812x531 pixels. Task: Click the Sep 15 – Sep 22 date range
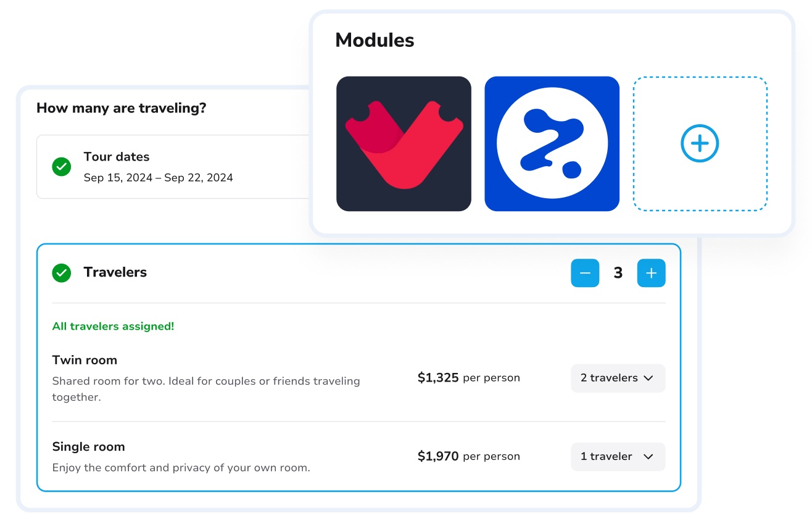pyautogui.click(x=159, y=178)
